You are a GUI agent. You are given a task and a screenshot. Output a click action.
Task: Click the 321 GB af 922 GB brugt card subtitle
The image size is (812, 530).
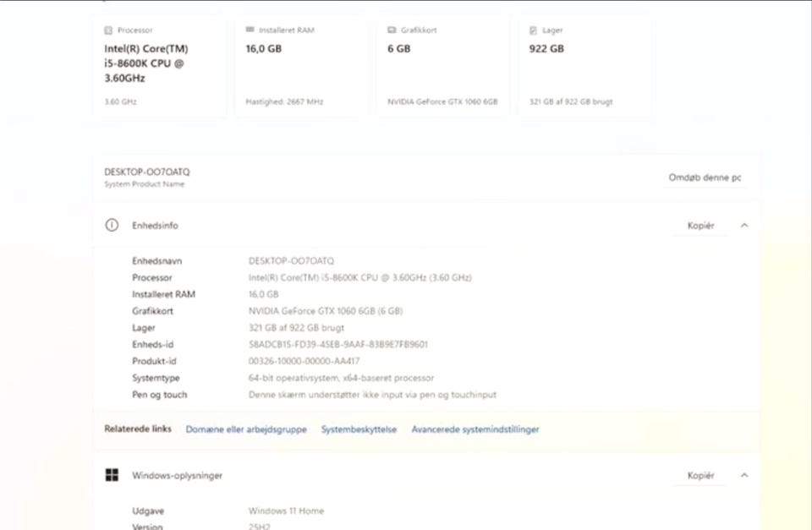[x=571, y=102]
